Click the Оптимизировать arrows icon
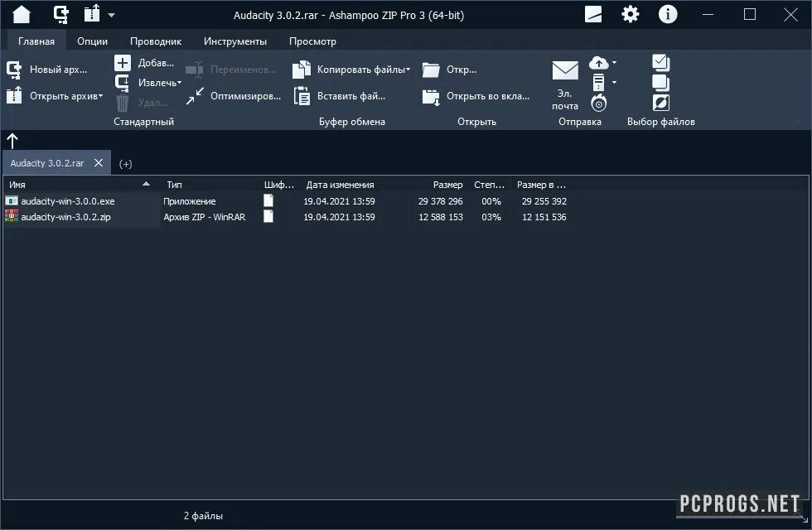The image size is (812, 530). coord(195,96)
